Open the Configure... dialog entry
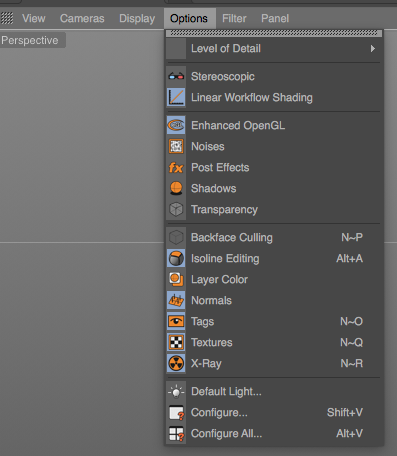The image size is (397, 456). (x=274, y=412)
